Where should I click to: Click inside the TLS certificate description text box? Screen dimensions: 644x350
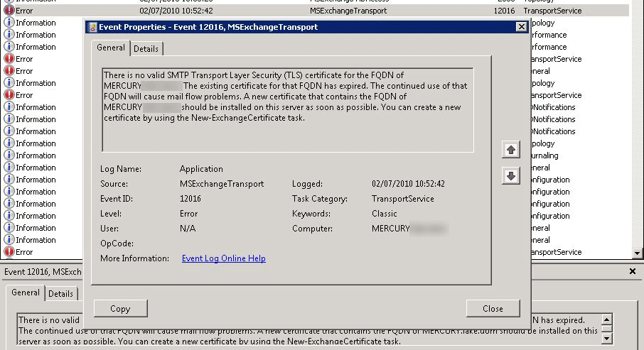pyautogui.click(x=288, y=110)
